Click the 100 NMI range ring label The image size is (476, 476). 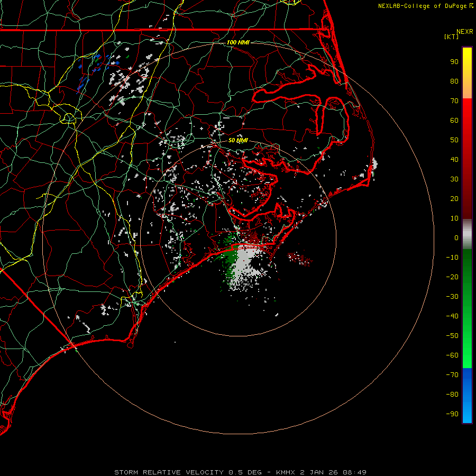[238, 42]
